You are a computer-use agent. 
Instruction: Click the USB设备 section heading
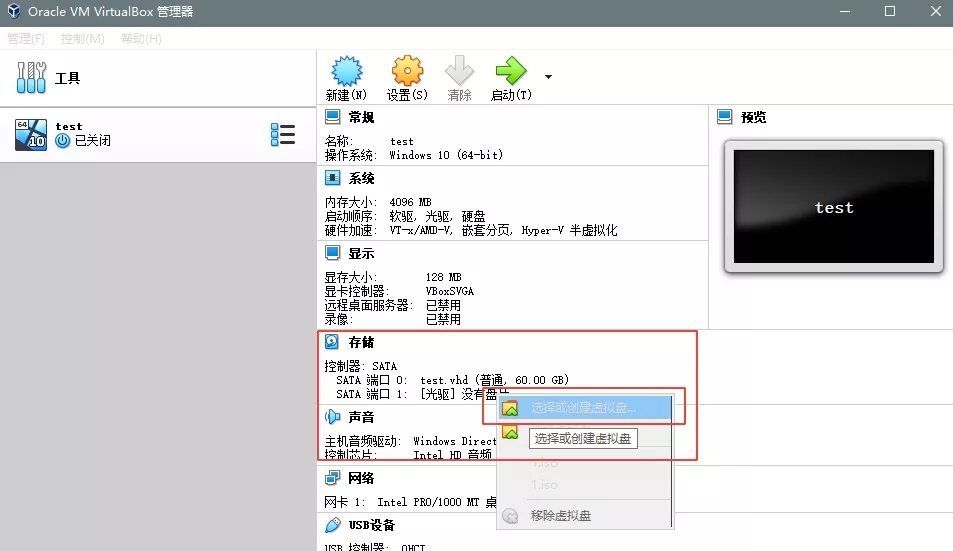(371, 525)
